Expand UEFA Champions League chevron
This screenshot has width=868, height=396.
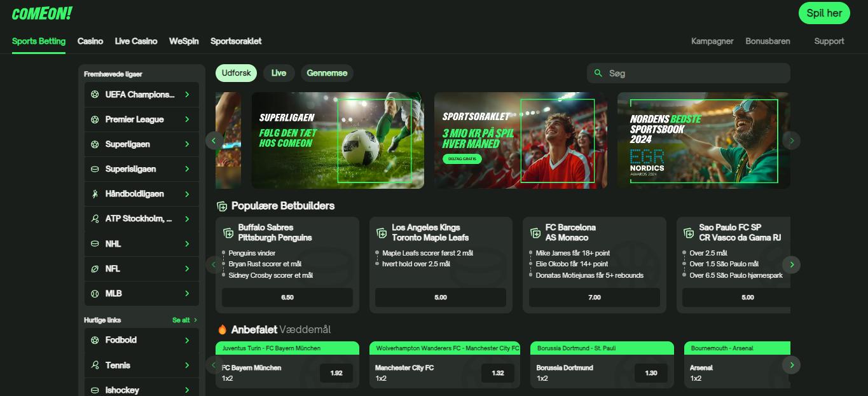[x=187, y=94]
